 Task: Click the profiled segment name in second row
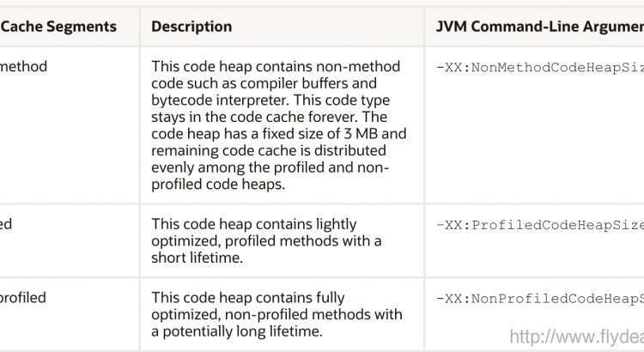click(x=7, y=225)
